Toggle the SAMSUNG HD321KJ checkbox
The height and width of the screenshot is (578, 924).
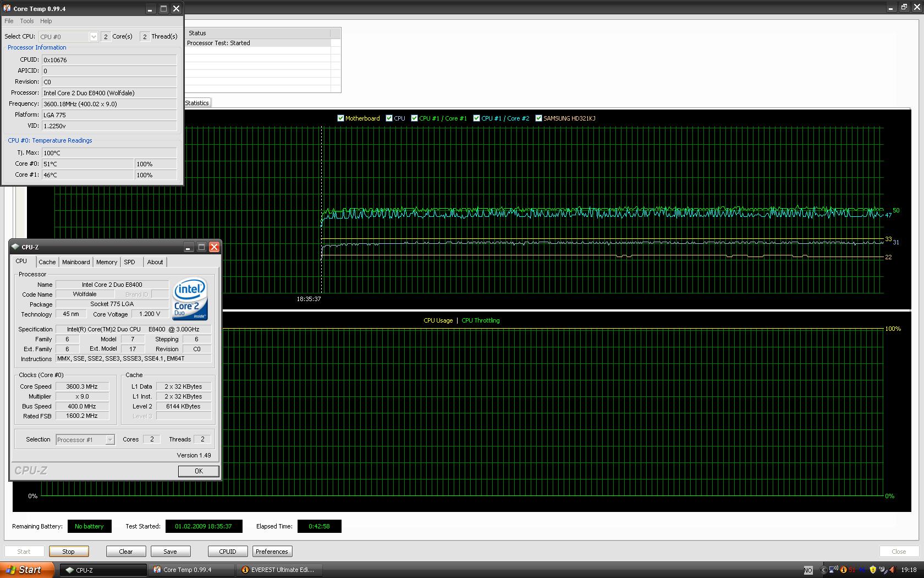(x=539, y=118)
